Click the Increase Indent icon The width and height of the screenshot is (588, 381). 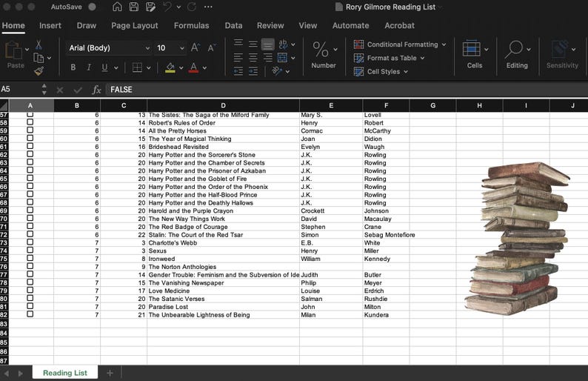pos(253,71)
